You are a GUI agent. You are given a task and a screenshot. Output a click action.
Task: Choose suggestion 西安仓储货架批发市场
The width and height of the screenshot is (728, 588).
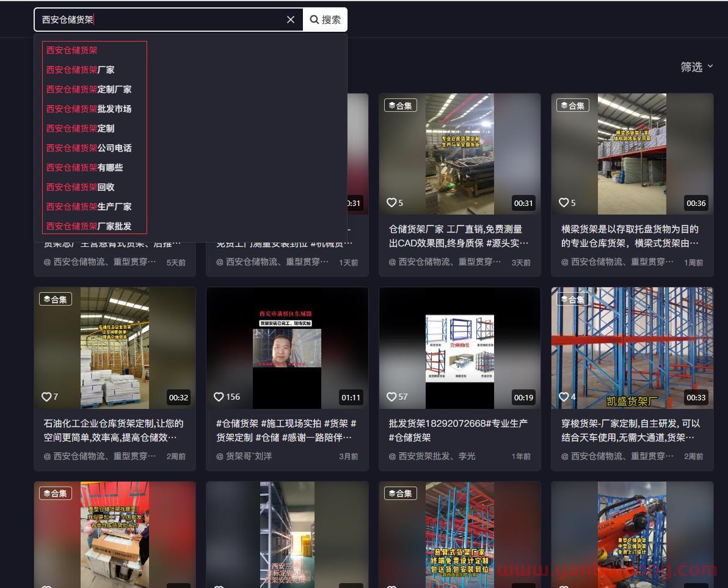click(x=89, y=109)
